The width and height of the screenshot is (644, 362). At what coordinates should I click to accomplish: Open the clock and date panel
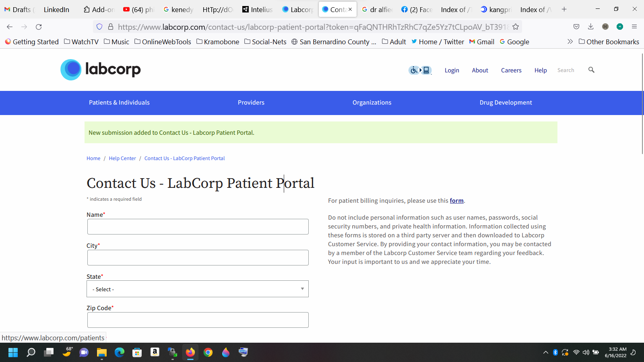615,352
